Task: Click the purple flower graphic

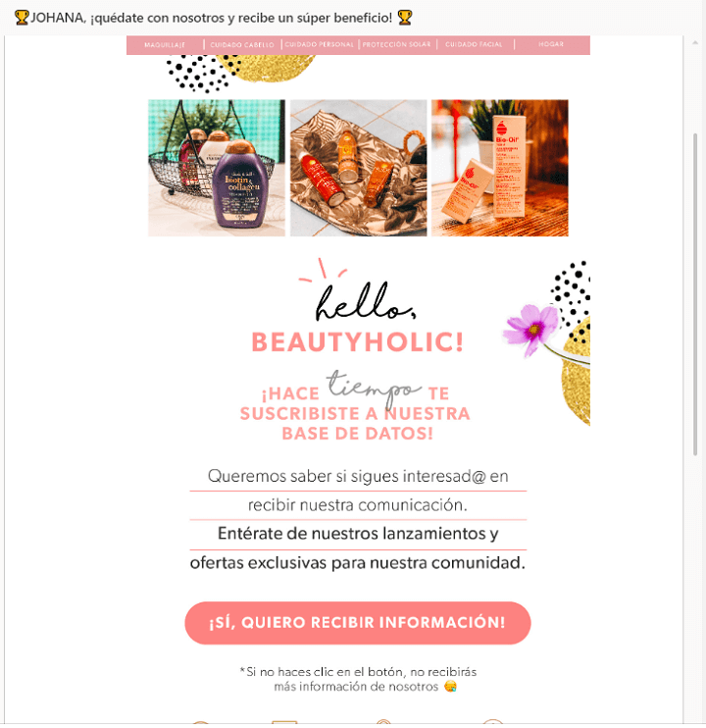Action: (x=531, y=329)
